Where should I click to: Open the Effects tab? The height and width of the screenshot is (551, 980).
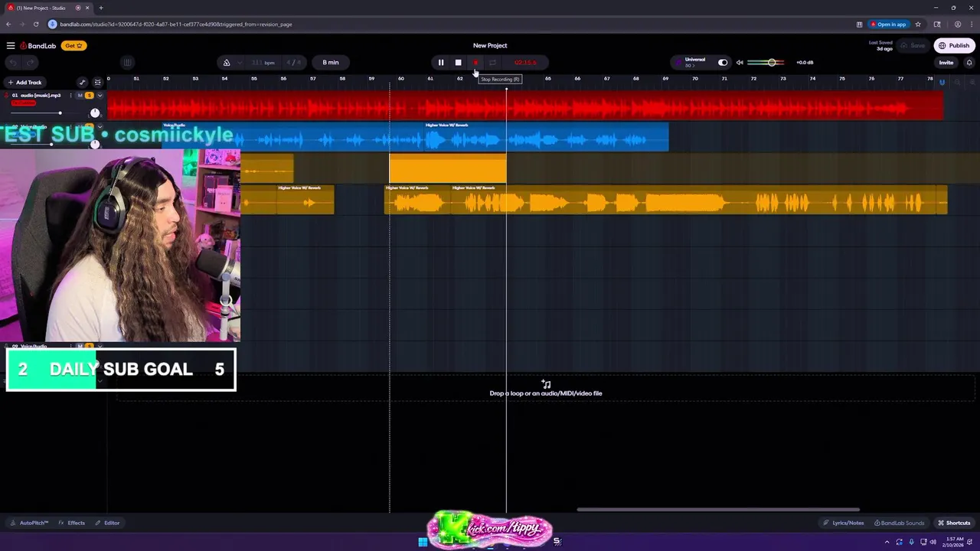pyautogui.click(x=72, y=523)
